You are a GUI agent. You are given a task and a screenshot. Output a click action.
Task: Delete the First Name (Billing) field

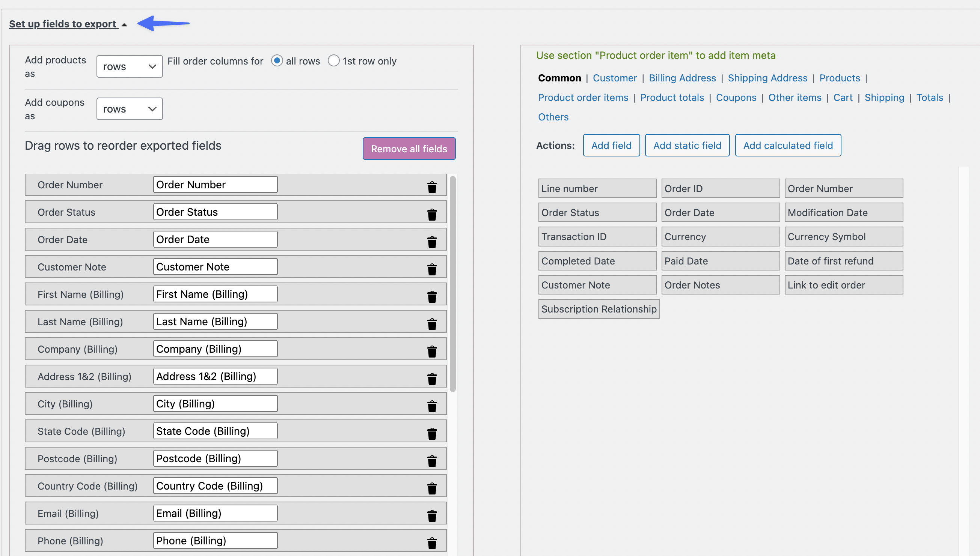coord(432,297)
